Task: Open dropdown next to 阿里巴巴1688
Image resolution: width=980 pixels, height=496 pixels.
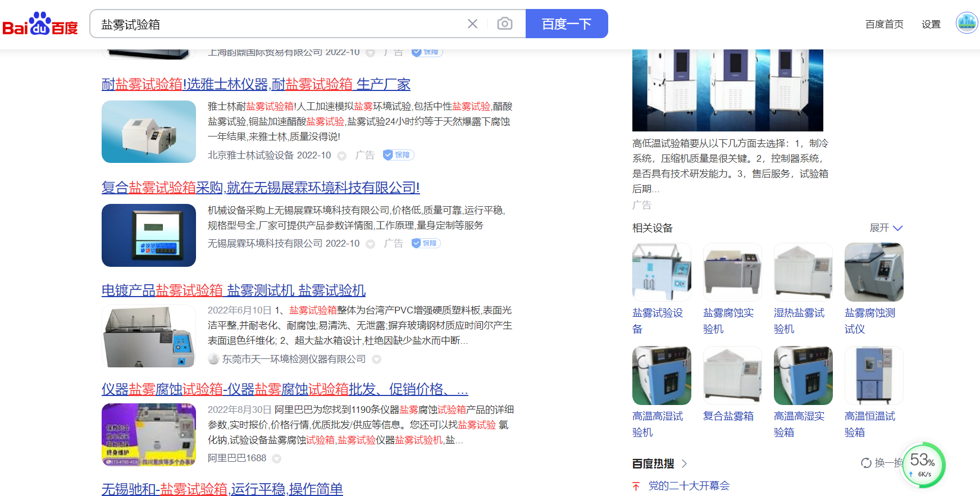Action: [276, 459]
